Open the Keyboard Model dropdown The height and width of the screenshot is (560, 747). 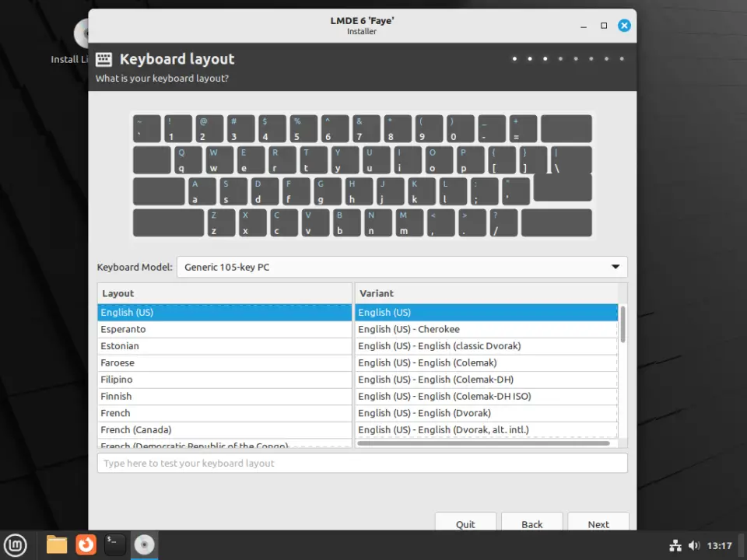402,267
